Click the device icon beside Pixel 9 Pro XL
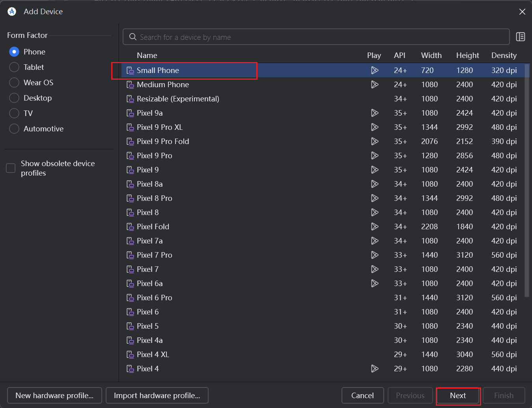The width and height of the screenshot is (532, 408). [x=130, y=127]
